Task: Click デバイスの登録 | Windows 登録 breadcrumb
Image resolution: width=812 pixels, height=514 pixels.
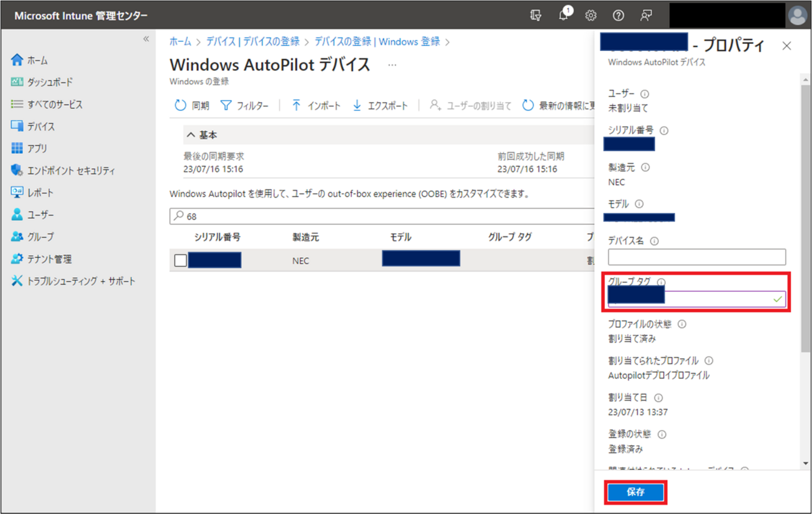Action: [x=377, y=41]
